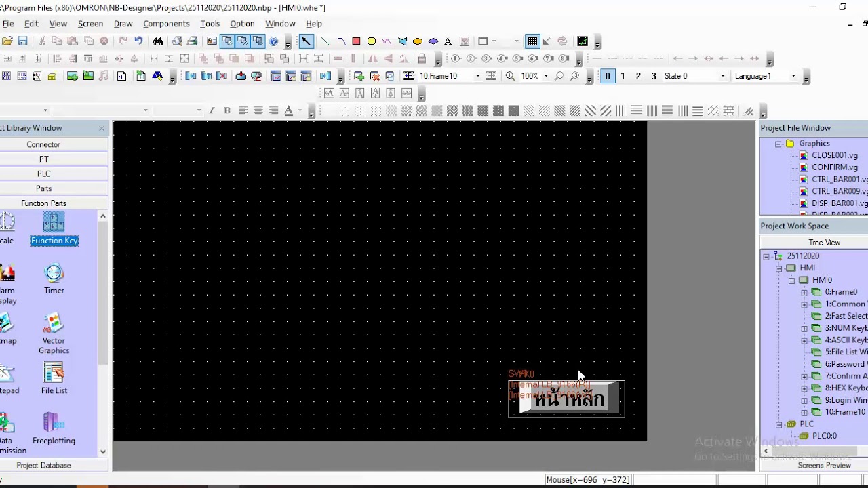868x488 pixels.
Task: Open the Components menu
Action: tap(166, 24)
